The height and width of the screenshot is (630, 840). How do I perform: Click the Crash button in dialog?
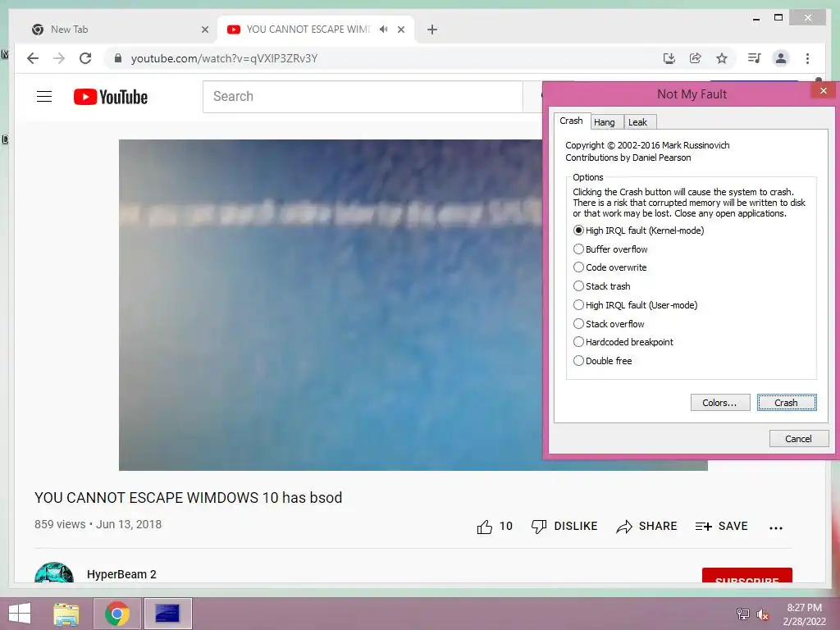(787, 403)
